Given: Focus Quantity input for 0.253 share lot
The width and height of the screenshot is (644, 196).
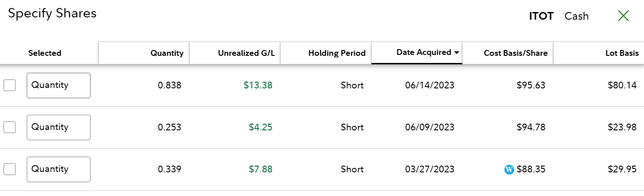Looking at the screenshot, I should pos(58,127).
